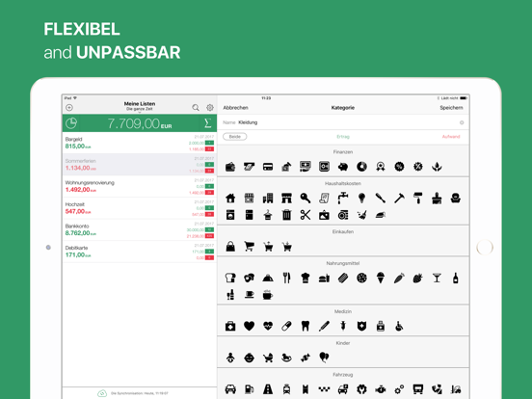Choose the hammer icon
Image resolution: width=532 pixels, height=399 pixels.
(399, 199)
